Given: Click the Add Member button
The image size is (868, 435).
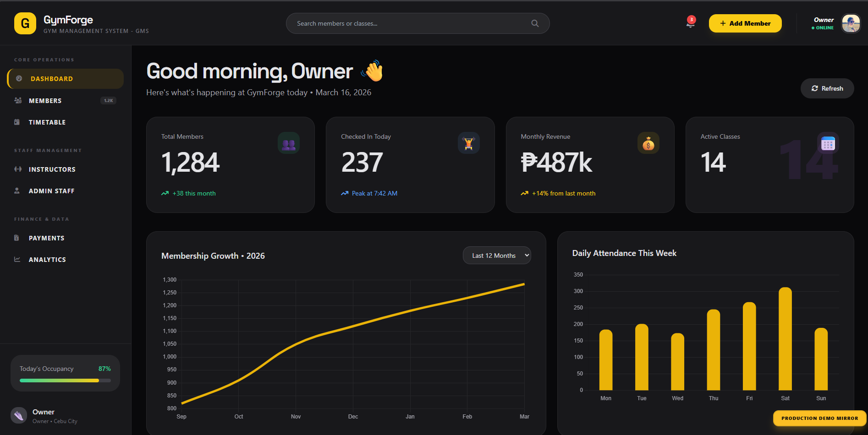Looking at the screenshot, I should point(745,23).
